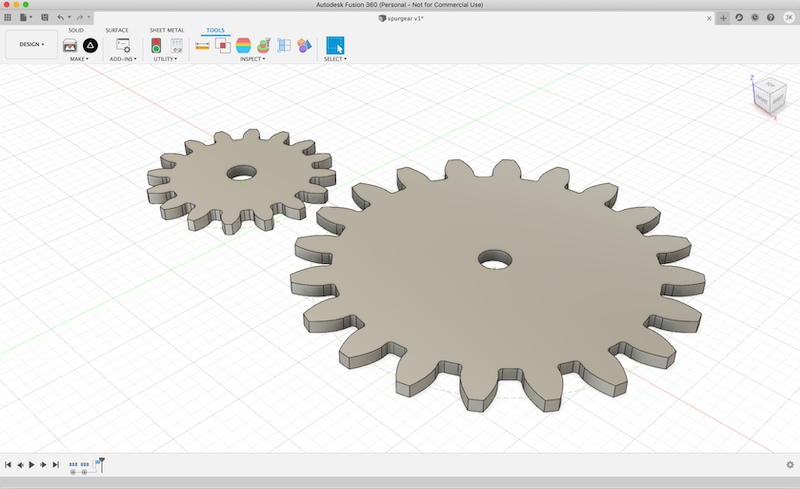Click the center hole of large gear
The height and width of the screenshot is (489, 800).
(494, 259)
